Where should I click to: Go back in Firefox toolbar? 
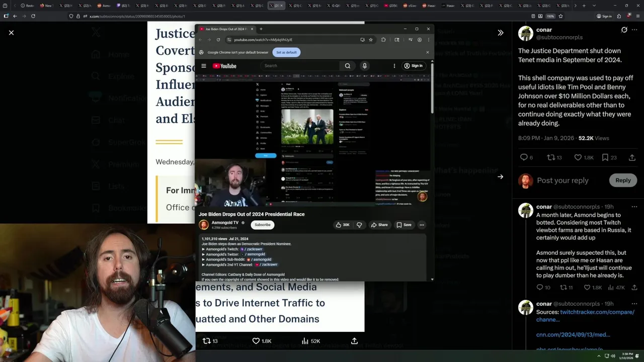coord(15,16)
